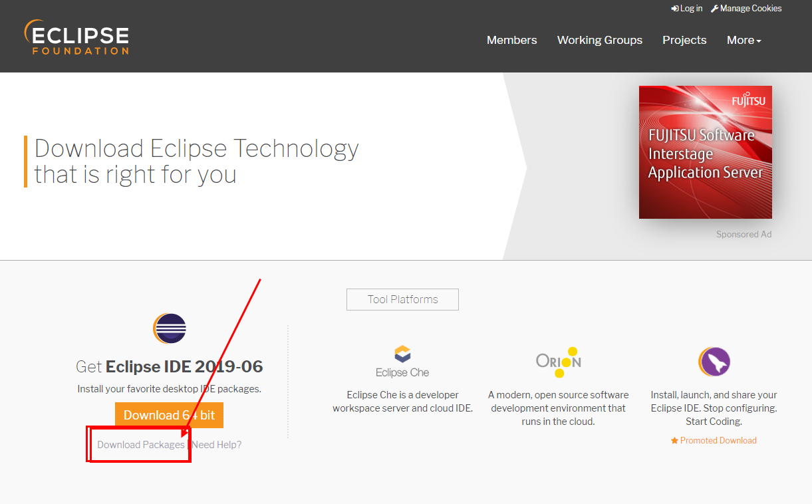Image resolution: width=812 pixels, height=504 pixels.
Task: Click the Fujitsu Interstage sponsored ad
Action: pyautogui.click(x=706, y=152)
